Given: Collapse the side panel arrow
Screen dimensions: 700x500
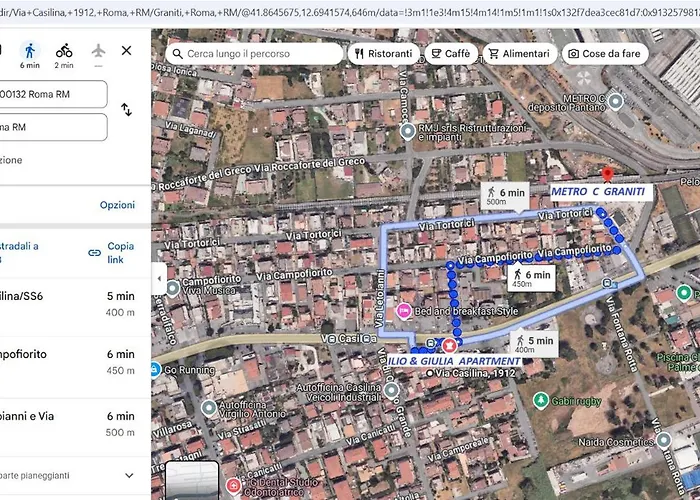Looking at the screenshot, I should [x=159, y=279].
